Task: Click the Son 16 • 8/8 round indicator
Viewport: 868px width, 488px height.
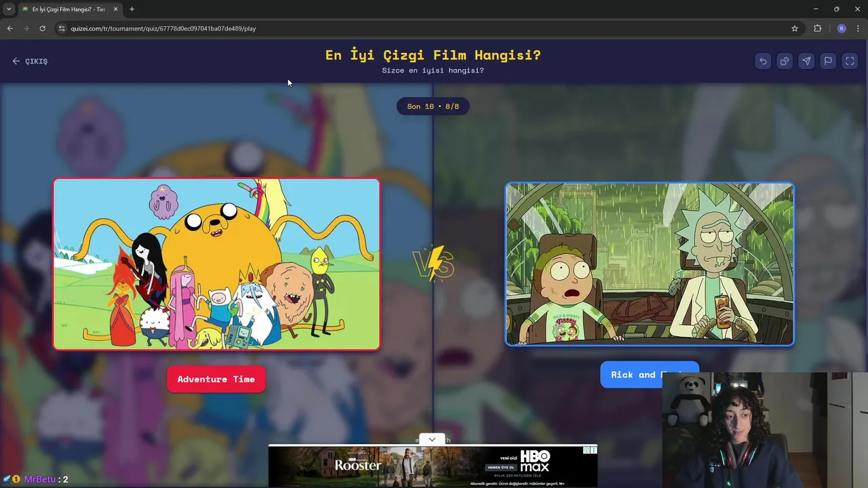Action: [433, 106]
